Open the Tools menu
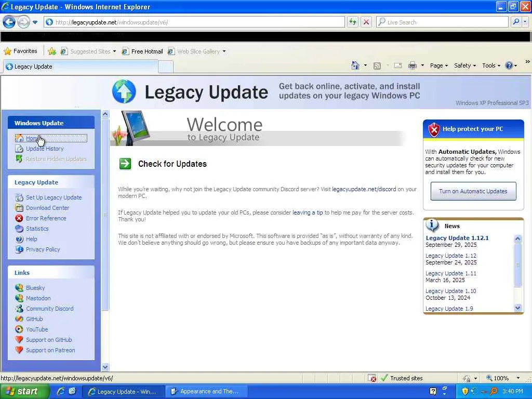Viewport: 532px width, 399px height. pyautogui.click(x=491, y=65)
